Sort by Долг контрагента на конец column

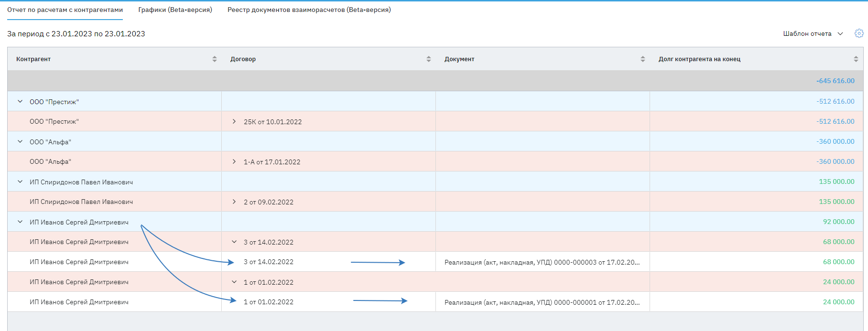[856, 59]
